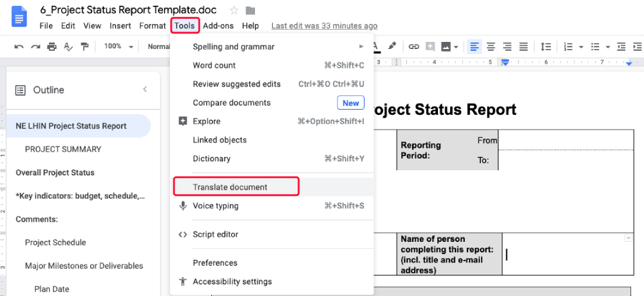Screen dimensions: 644x296
Task: Toggle the bulleted list button
Action: [595, 46]
